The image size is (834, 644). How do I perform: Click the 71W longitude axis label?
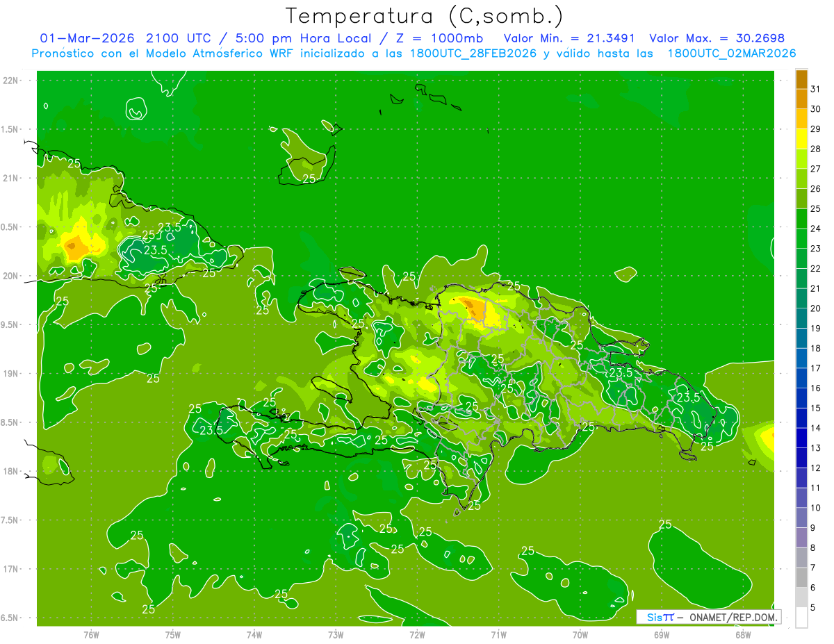(x=498, y=634)
